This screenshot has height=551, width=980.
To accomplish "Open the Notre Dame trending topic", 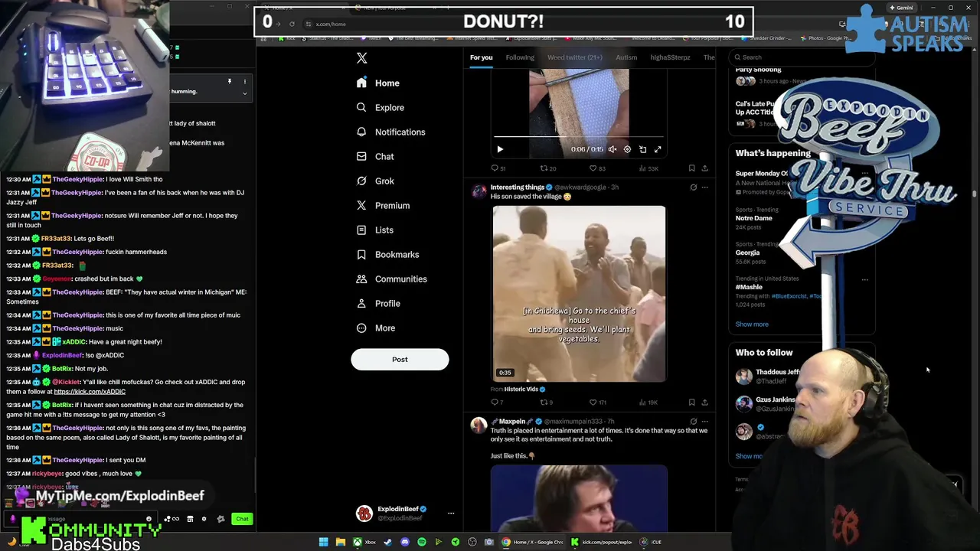I will [x=754, y=218].
